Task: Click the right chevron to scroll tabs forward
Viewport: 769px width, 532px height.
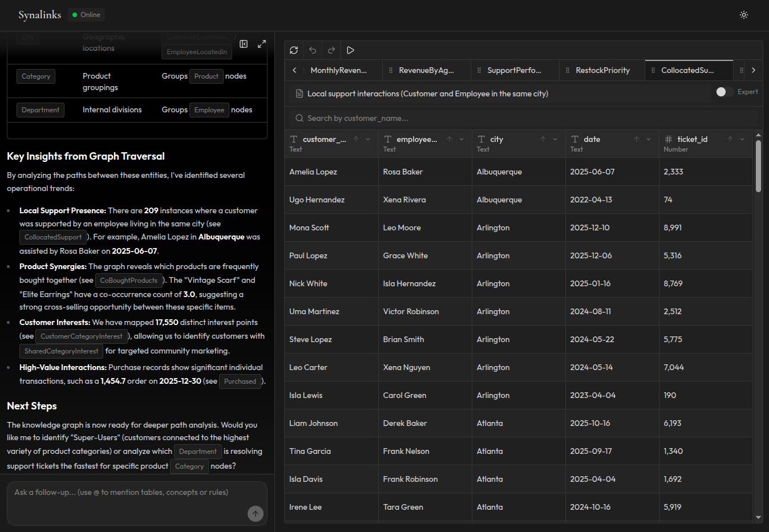Action: pyautogui.click(x=754, y=70)
